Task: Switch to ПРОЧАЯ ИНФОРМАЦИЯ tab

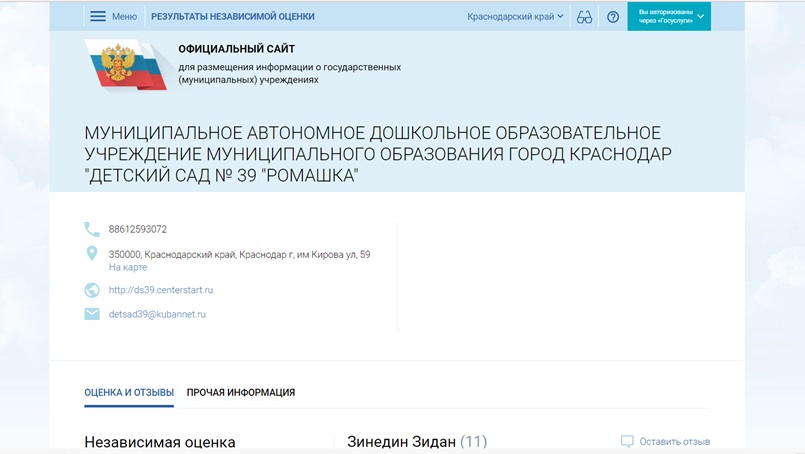Action: tap(241, 392)
